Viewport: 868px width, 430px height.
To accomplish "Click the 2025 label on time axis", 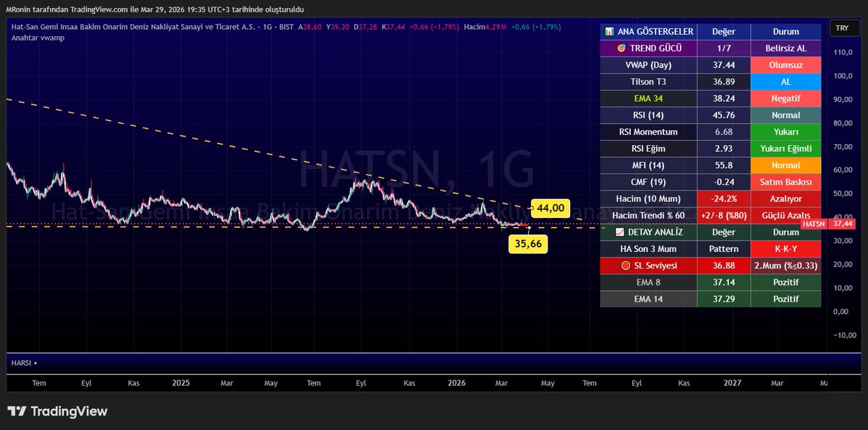I will coord(181,382).
